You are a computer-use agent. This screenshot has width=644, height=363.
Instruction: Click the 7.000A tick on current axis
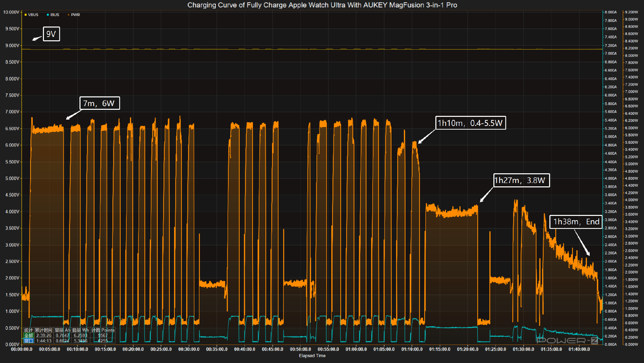point(610,53)
